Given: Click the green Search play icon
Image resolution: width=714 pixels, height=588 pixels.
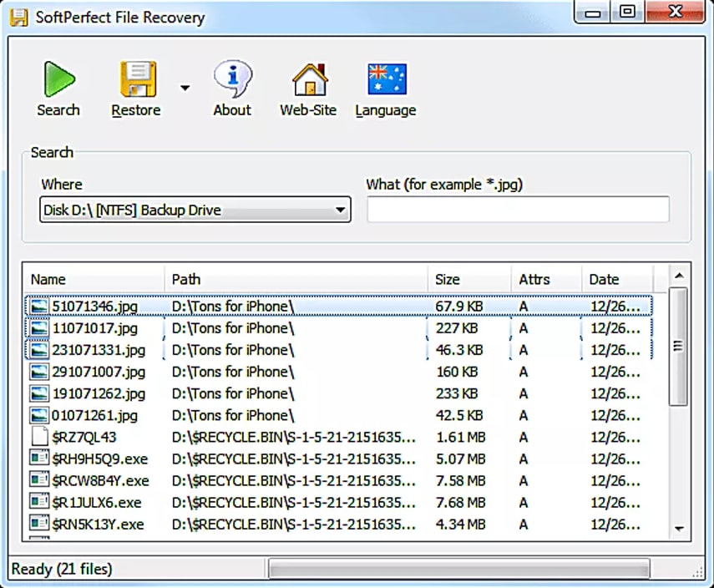Looking at the screenshot, I should click(58, 80).
